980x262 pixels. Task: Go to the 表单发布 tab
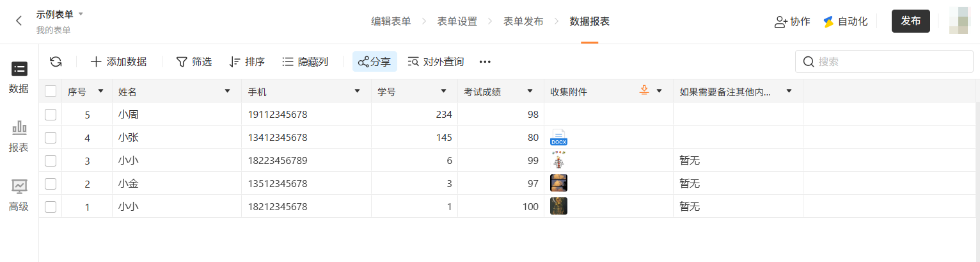[523, 21]
